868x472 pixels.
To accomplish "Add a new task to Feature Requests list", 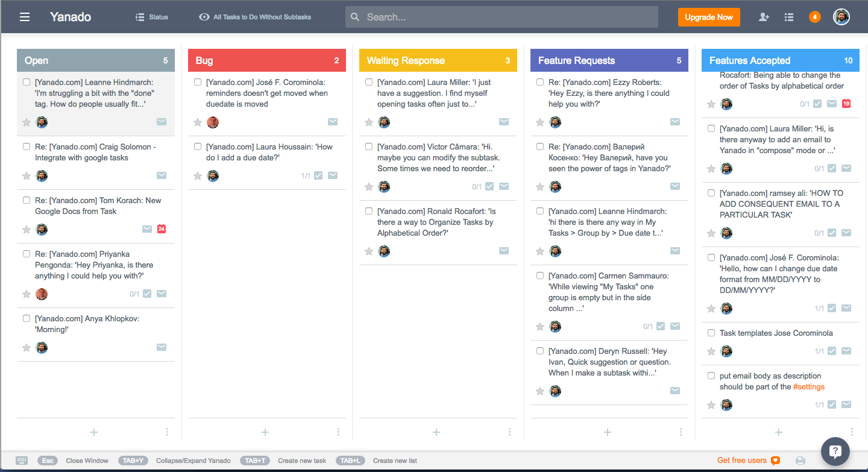I will [x=608, y=432].
